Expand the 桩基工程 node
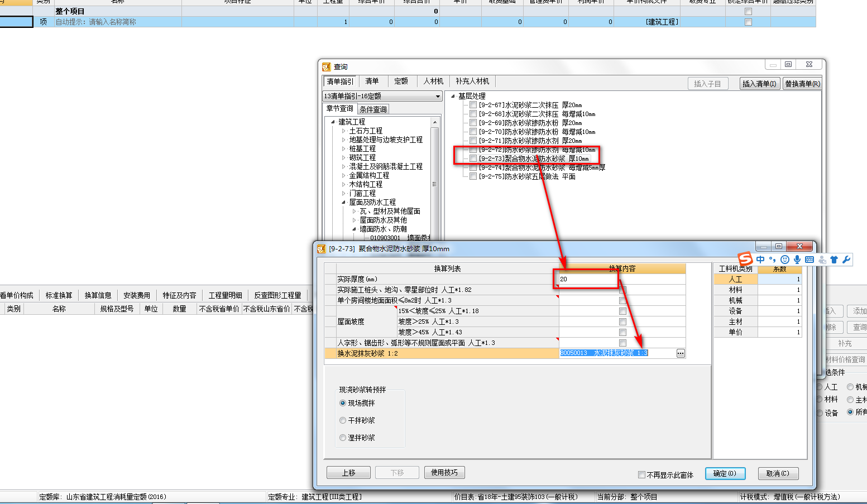Image resolution: width=867 pixels, height=504 pixels. pyautogui.click(x=344, y=148)
